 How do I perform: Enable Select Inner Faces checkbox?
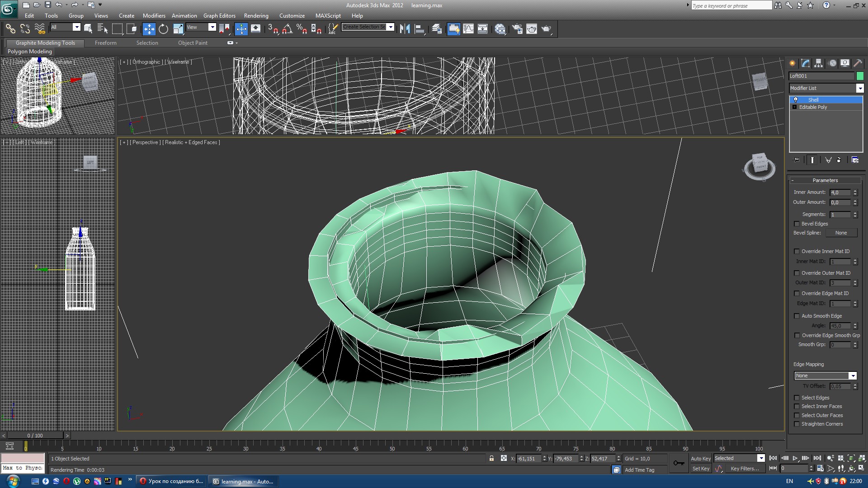(x=797, y=406)
